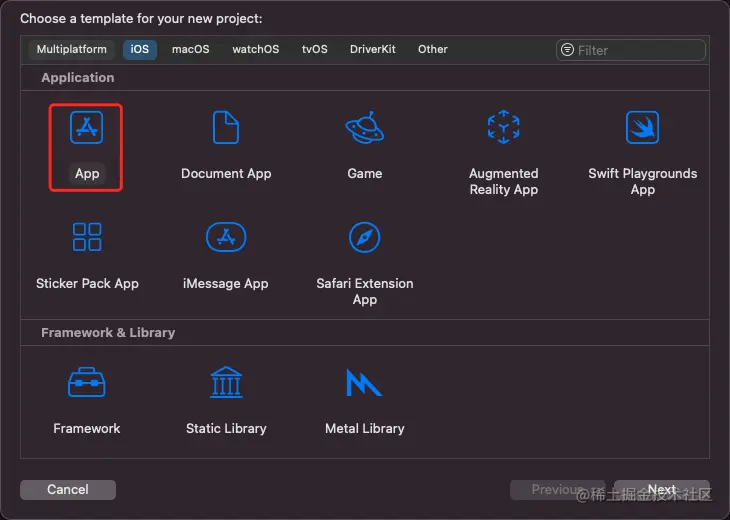Click the "Static Library" label

[x=226, y=428]
